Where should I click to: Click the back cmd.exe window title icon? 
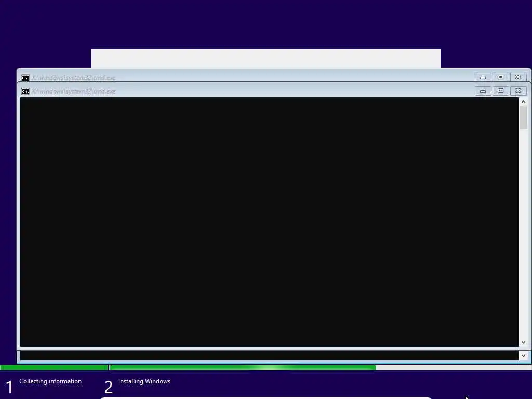pyautogui.click(x=25, y=78)
